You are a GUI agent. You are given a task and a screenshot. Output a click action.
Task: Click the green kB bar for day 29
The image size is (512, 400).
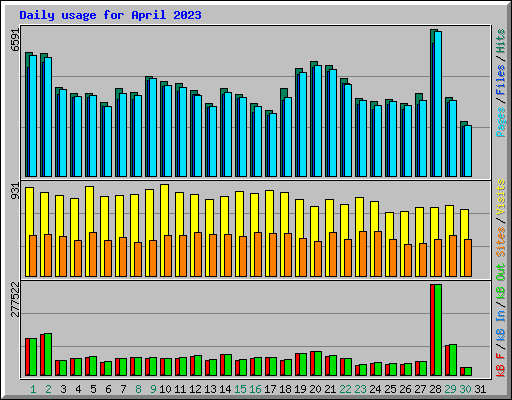click(453, 360)
